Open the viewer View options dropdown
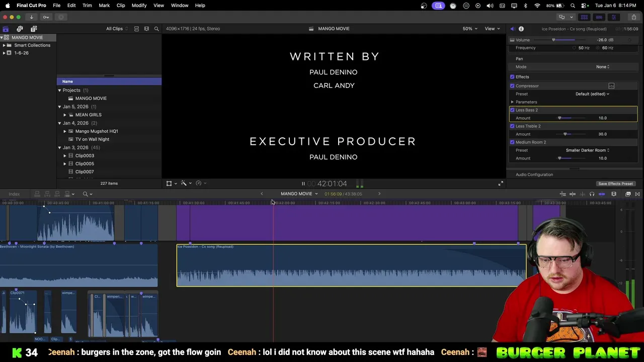644x362 pixels. 492,29
